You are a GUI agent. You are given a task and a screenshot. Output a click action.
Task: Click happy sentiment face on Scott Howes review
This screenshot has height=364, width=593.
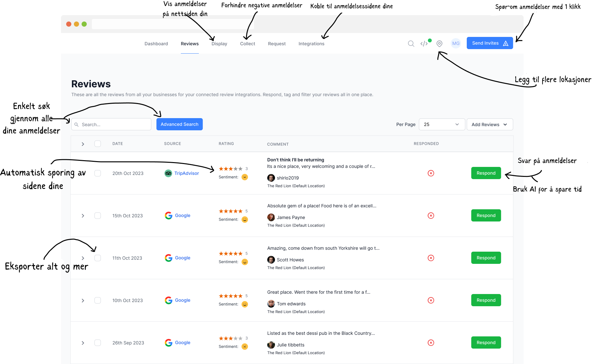point(245,262)
